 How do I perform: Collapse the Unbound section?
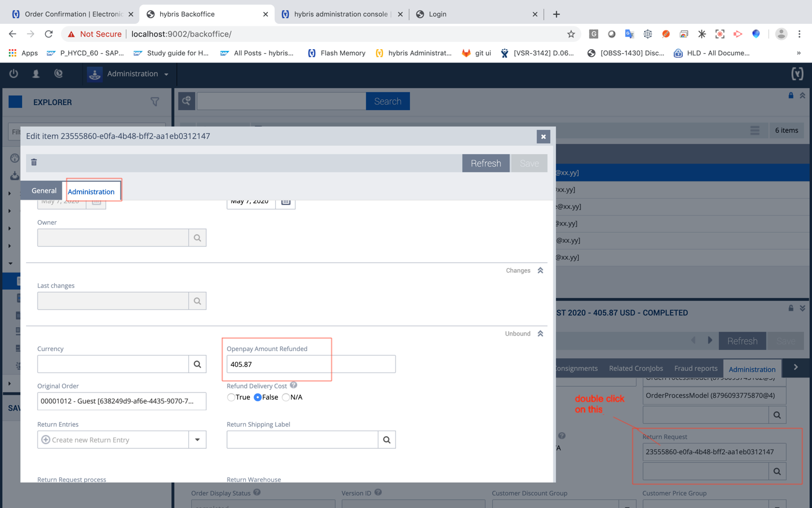click(540, 334)
